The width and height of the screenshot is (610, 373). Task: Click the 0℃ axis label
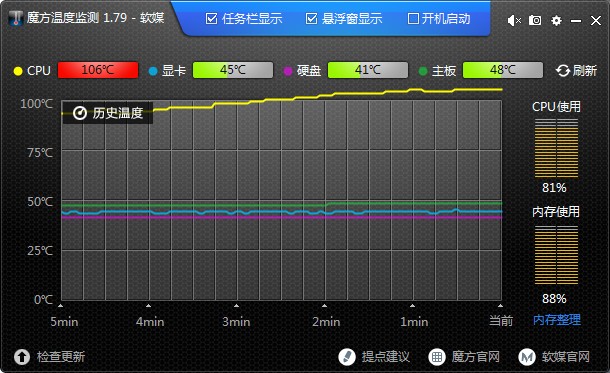(43, 299)
